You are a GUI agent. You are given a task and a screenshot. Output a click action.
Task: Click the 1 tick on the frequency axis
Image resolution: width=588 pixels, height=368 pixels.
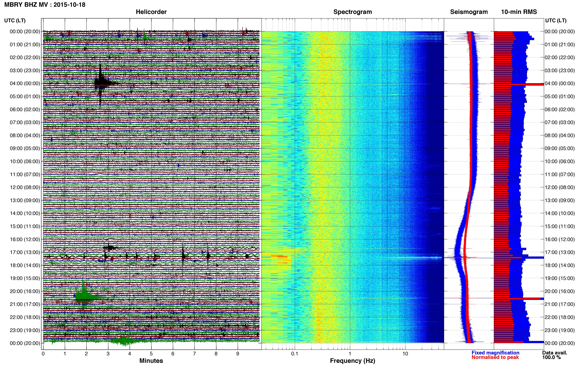pos(350,354)
